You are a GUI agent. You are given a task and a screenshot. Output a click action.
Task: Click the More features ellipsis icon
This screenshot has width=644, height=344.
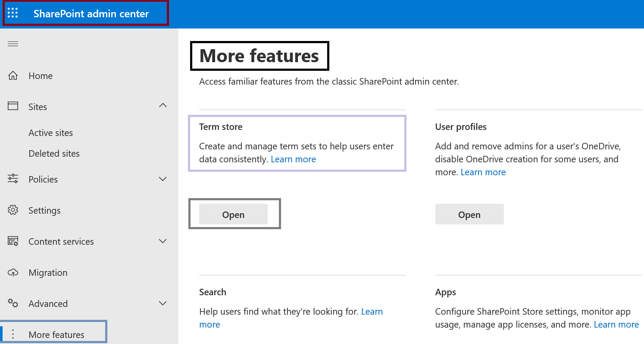(13, 335)
